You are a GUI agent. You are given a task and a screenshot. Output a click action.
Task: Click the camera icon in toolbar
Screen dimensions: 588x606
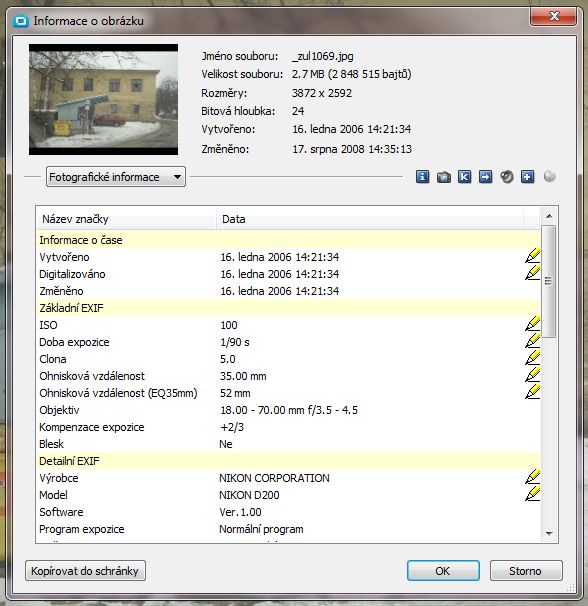(x=443, y=177)
